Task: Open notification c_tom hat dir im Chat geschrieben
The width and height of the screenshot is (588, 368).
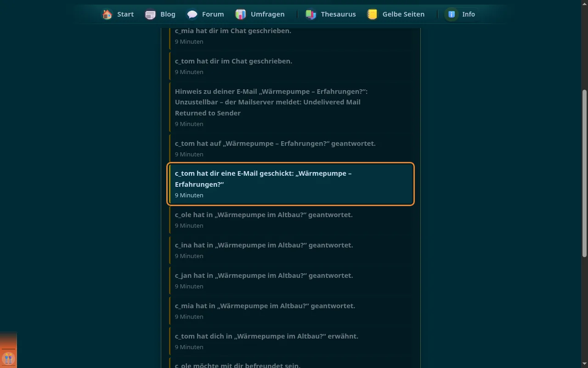Action: point(291,66)
